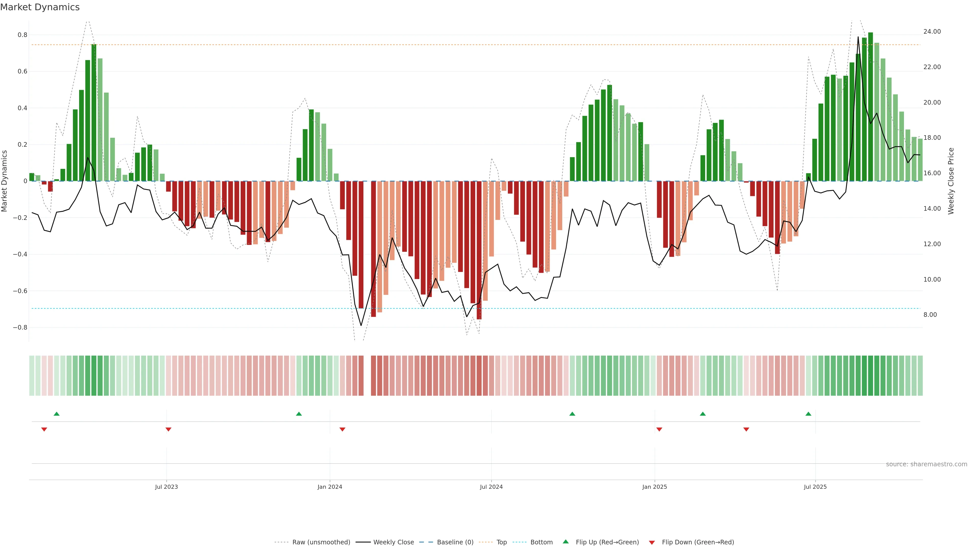
Task: Click the flip-down triangle just after Jan 2025
Action: pyautogui.click(x=659, y=429)
